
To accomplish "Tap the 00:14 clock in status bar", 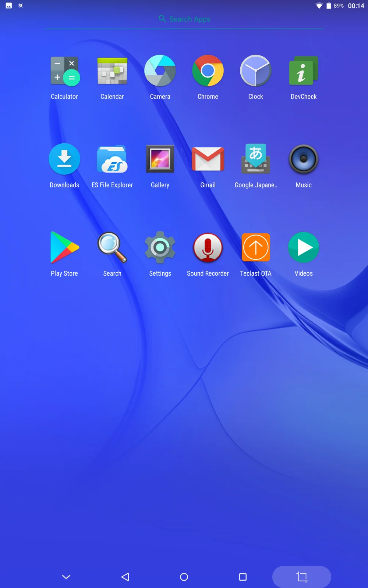I will [x=356, y=6].
